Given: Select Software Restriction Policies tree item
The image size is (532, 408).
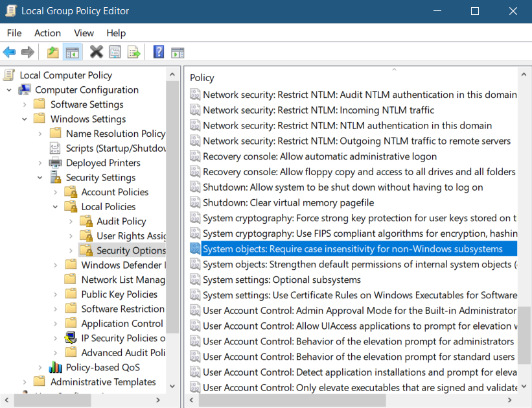Looking at the screenshot, I should click(123, 309).
